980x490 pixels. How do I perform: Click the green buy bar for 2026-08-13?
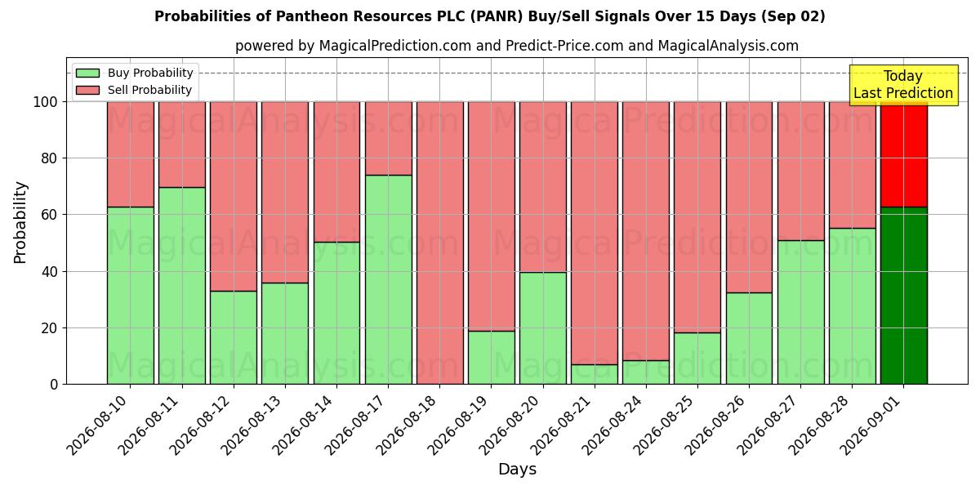tap(285, 333)
